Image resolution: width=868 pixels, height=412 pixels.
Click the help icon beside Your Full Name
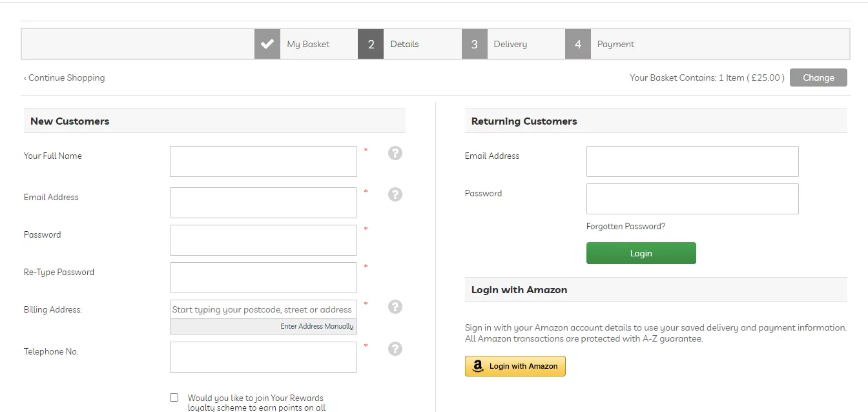click(x=395, y=153)
